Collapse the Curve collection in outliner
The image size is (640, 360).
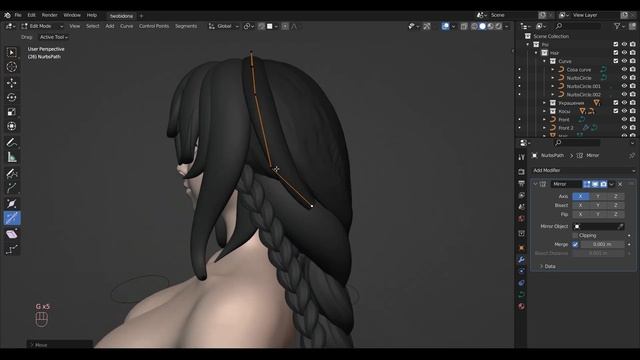(544, 61)
